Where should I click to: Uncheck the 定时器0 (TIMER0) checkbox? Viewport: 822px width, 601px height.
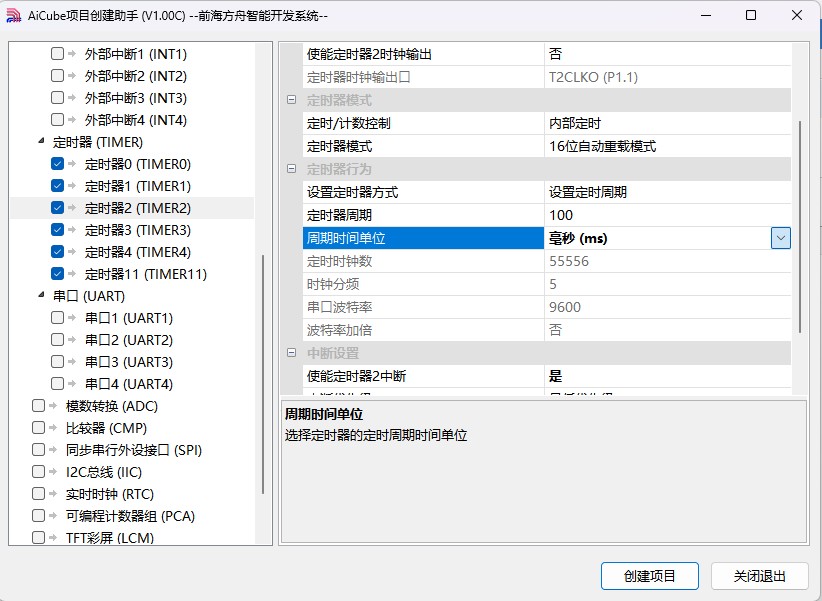pos(58,164)
